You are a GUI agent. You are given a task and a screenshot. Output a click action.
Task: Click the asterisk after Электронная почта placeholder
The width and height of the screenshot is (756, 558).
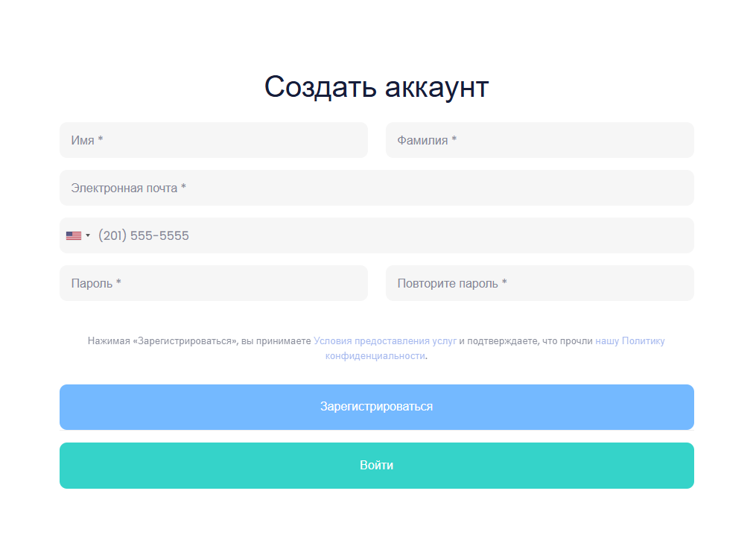(x=183, y=188)
